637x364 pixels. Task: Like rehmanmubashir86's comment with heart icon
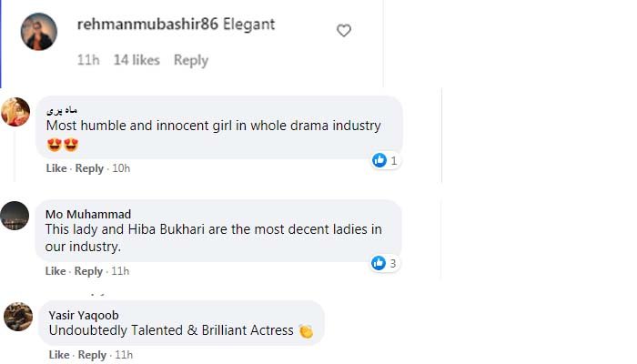tap(344, 31)
